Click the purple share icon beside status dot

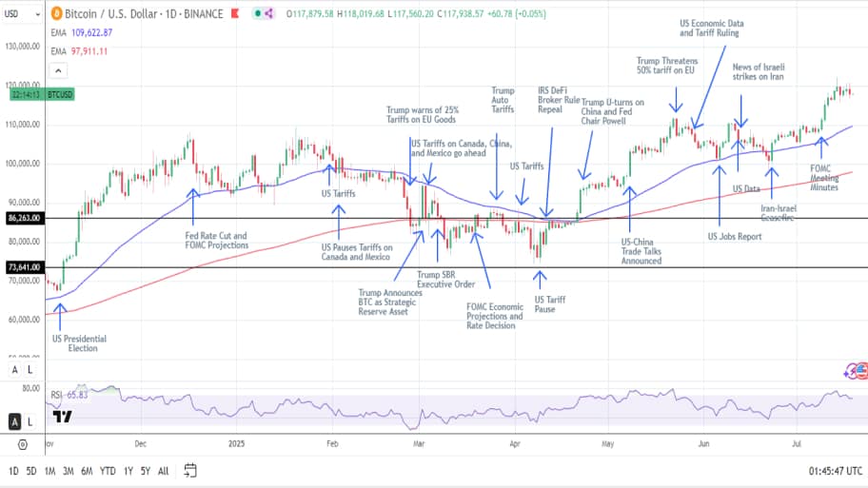[268, 13]
